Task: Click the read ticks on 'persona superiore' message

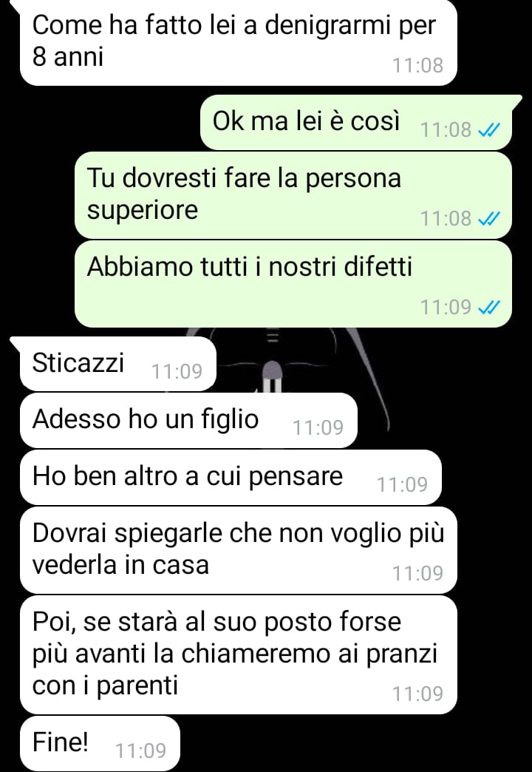Action: click(x=490, y=218)
